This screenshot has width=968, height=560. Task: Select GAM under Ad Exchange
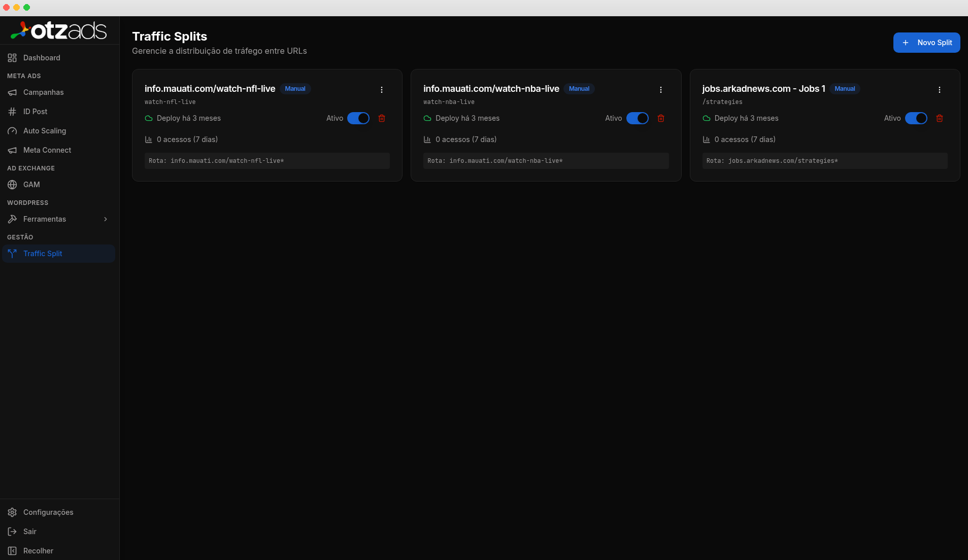[59, 185]
